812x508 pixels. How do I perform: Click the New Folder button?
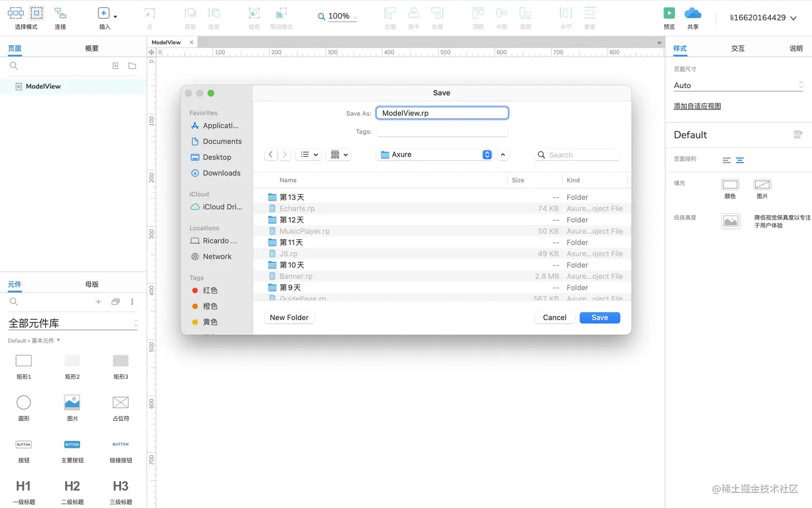[x=289, y=318]
